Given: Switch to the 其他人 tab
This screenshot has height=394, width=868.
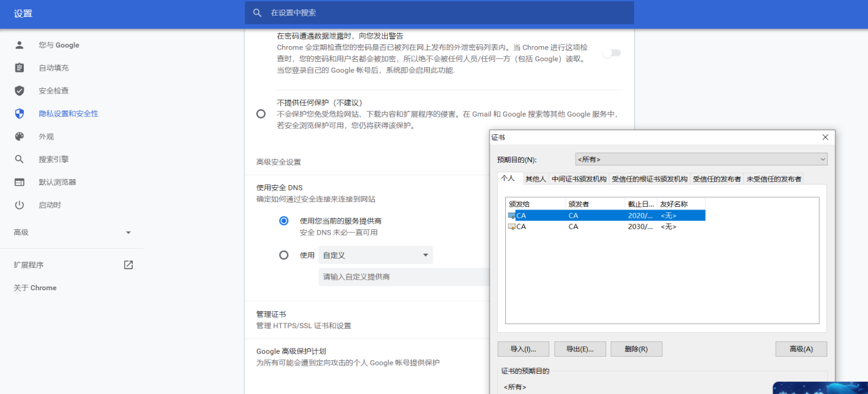Looking at the screenshot, I should [x=535, y=179].
